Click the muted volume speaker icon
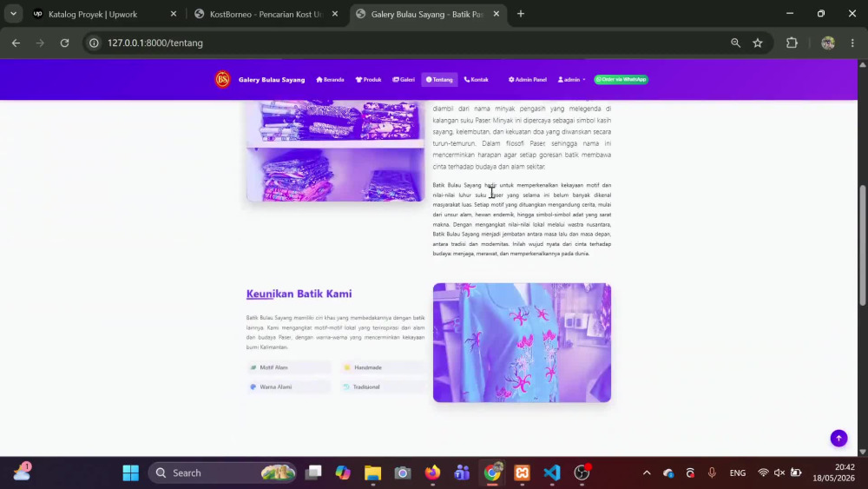Image resolution: width=868 pixels, height=489 pixels. (x=779, y=472)
